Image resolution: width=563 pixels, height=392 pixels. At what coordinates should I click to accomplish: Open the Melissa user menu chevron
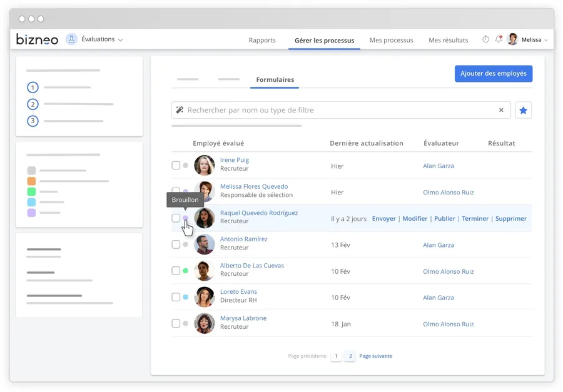point(546,40)
